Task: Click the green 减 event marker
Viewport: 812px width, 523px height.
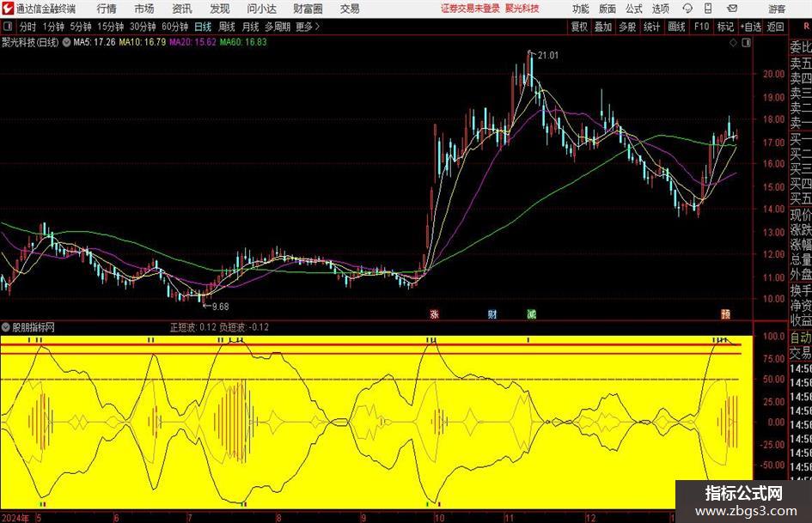Action: [531, 313]
